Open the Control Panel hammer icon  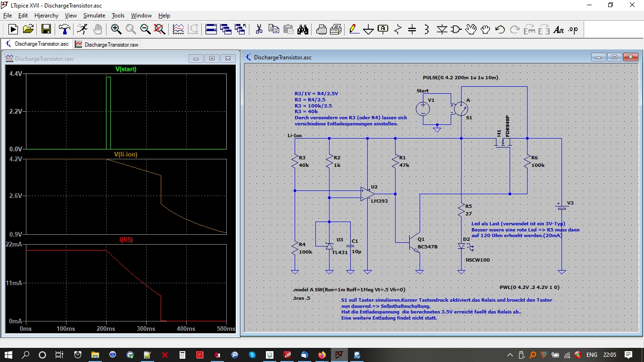pos(64,29)
